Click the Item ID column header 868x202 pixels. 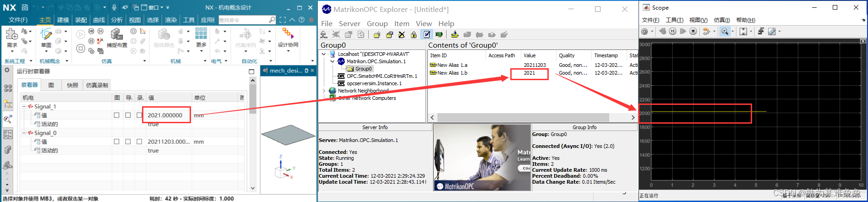457,55
